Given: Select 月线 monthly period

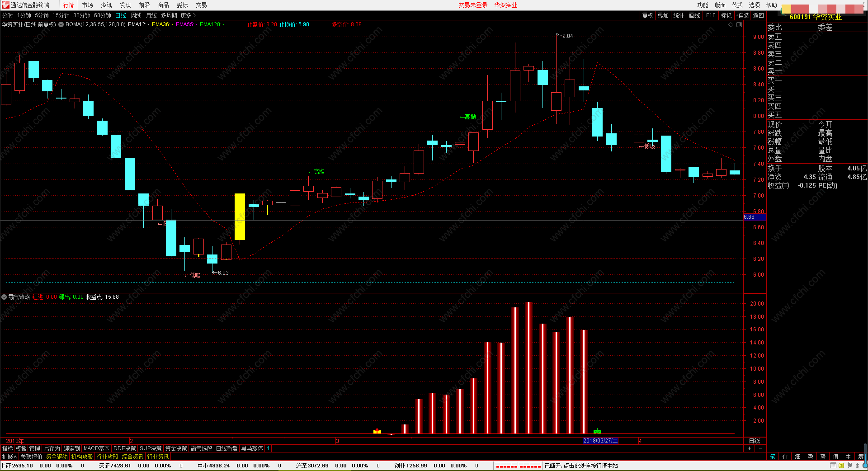Looking at the screenshot, I should point(151,15).
